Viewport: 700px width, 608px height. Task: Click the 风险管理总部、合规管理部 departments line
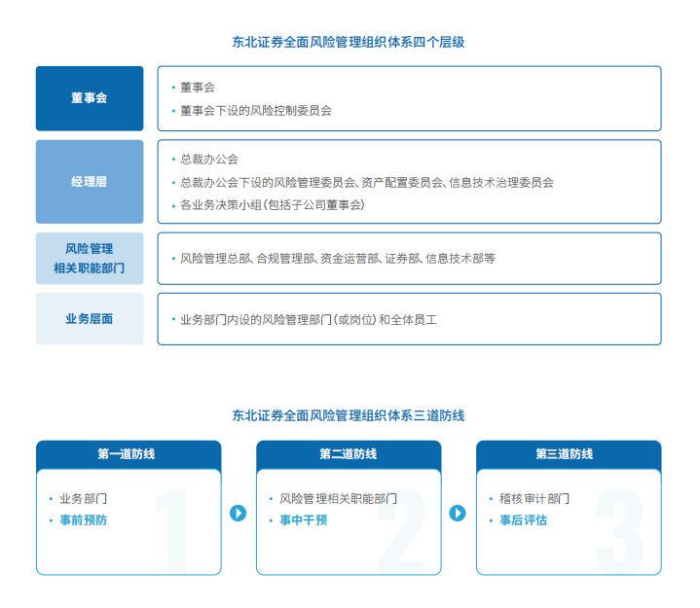point(337,259)
